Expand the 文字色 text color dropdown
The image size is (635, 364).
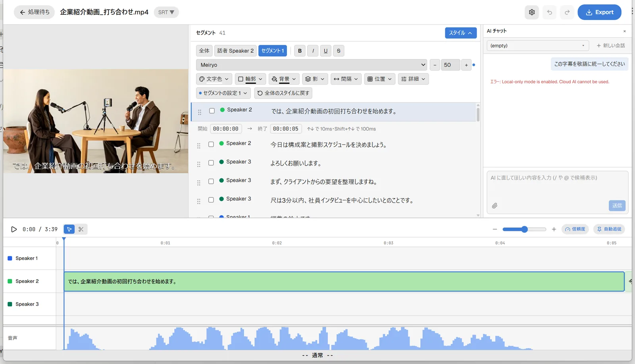(214, 79)
